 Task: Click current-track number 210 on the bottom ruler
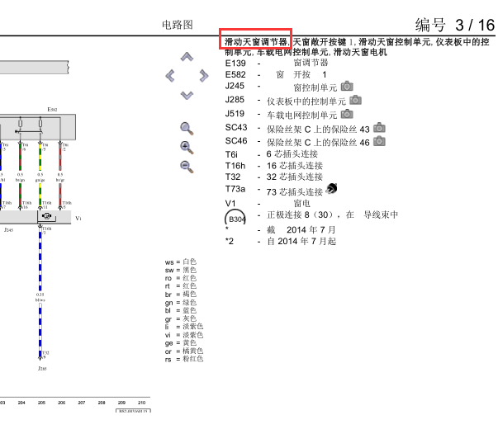(142, 403)
